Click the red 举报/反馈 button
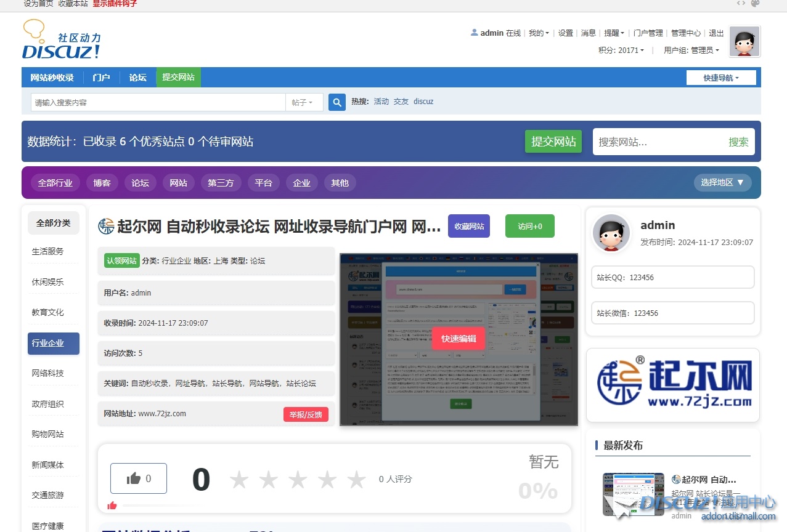 [x=306, y=414]
